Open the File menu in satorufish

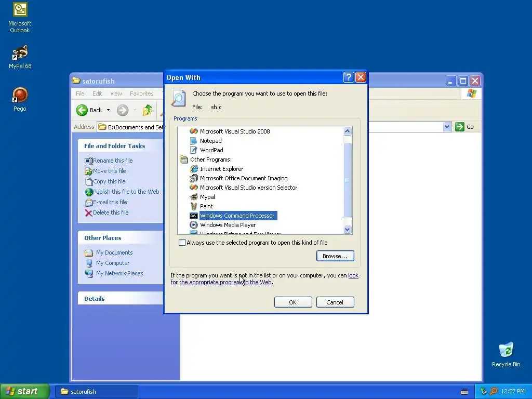point(80,94)
